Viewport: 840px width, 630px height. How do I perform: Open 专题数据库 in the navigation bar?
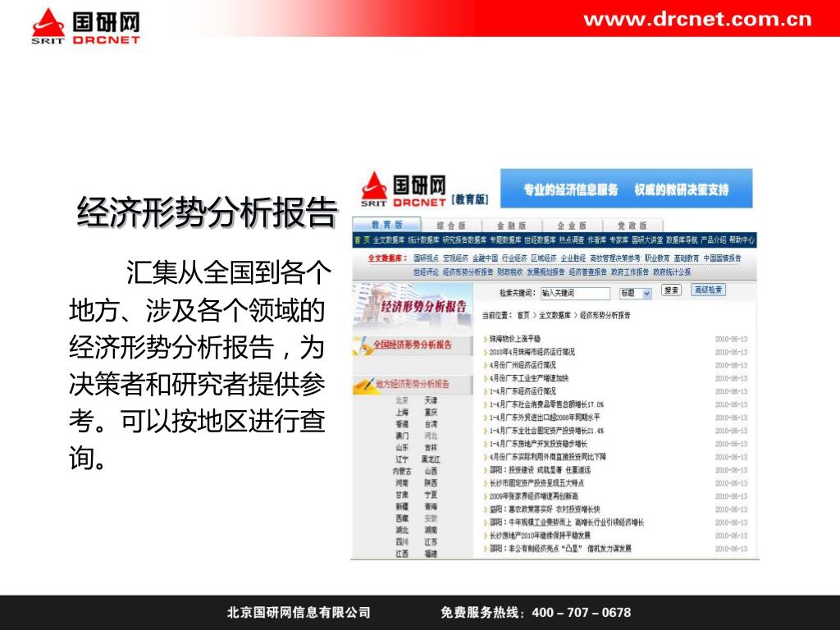(x=505, y=240)
